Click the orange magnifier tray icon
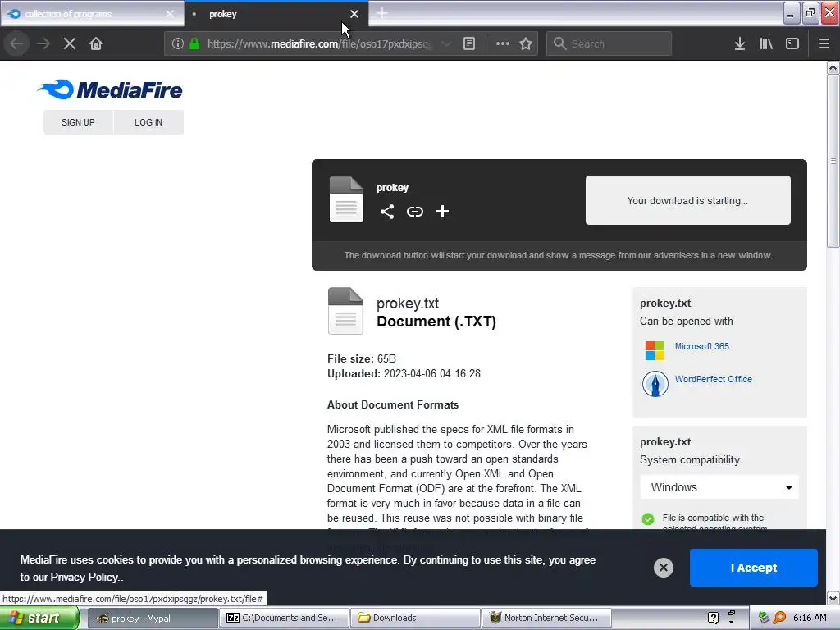 [779, 619]
